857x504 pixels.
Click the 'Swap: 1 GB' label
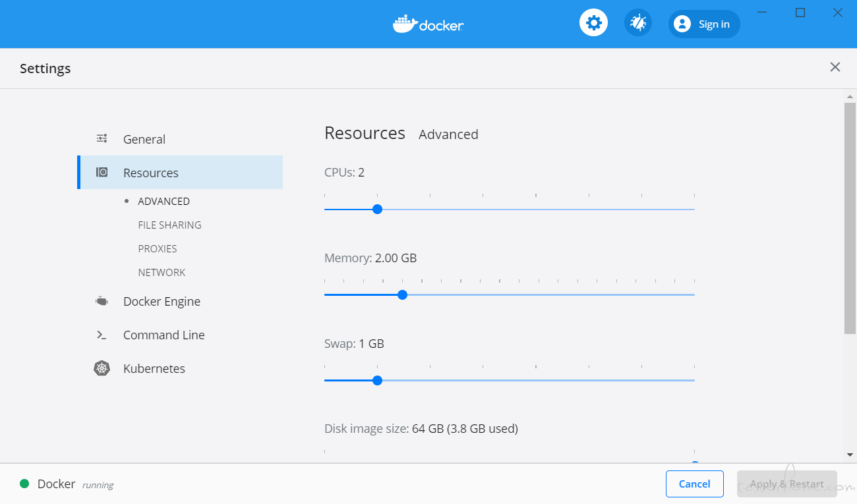pyautogui.click(x=354, y=344)
